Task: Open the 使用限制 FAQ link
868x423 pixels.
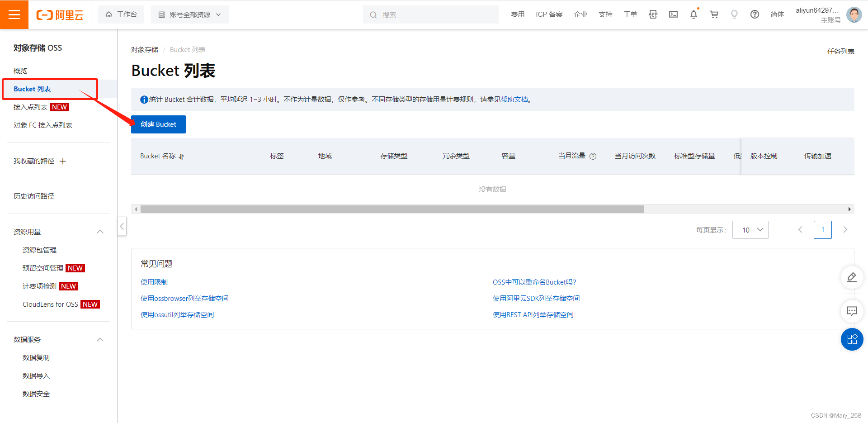Action: coord(154,282)
